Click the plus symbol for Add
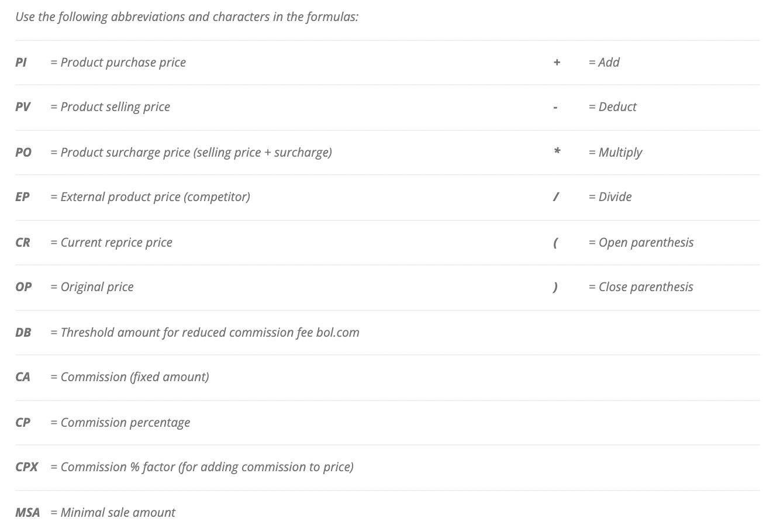 pyautogui.click(x=557, y=63)
